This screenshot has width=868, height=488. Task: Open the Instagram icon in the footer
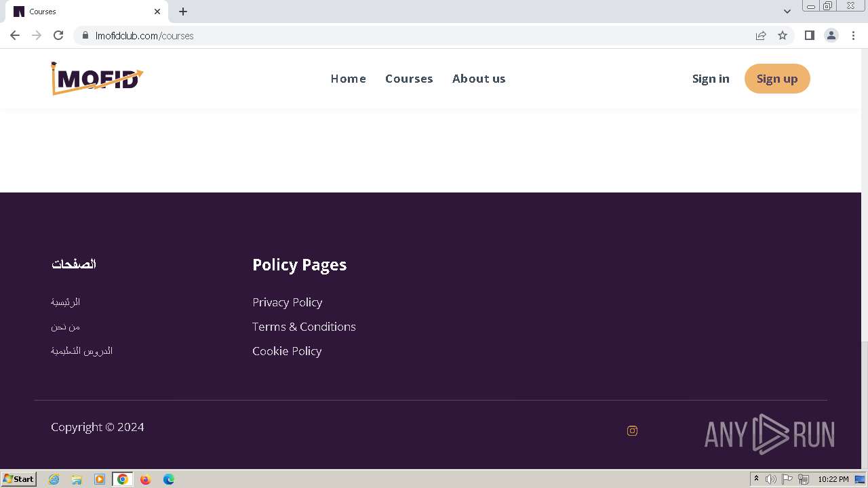coord(632,430)
